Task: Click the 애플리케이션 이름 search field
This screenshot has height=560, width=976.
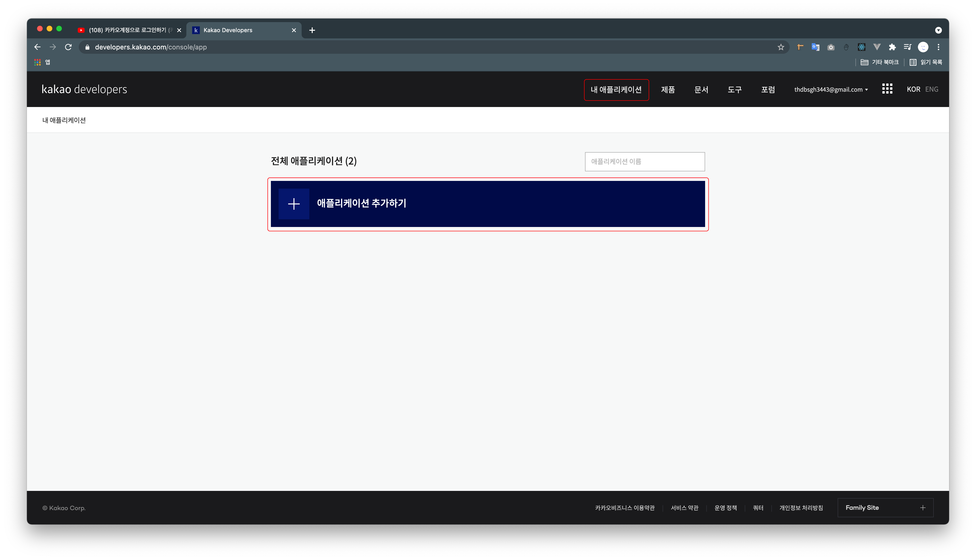Action: 645,161
